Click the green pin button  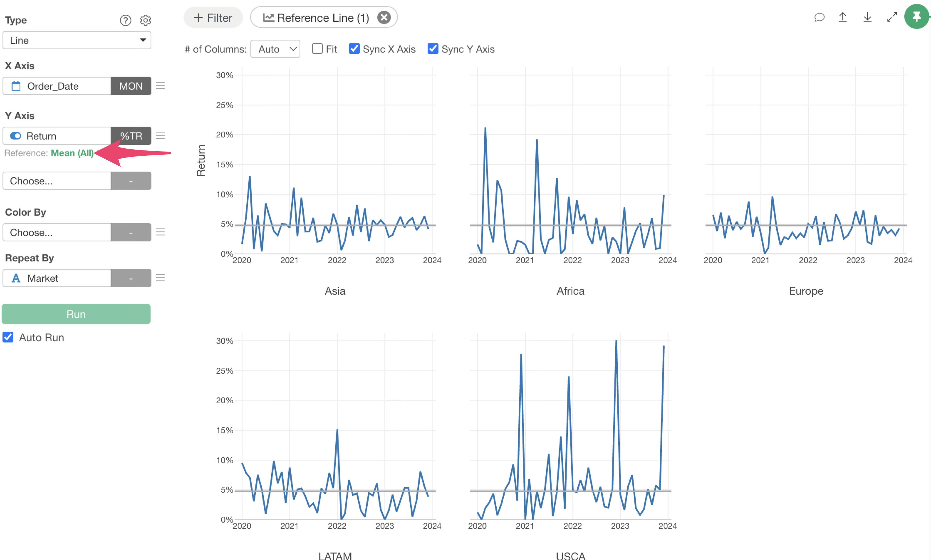click(916, 17)
